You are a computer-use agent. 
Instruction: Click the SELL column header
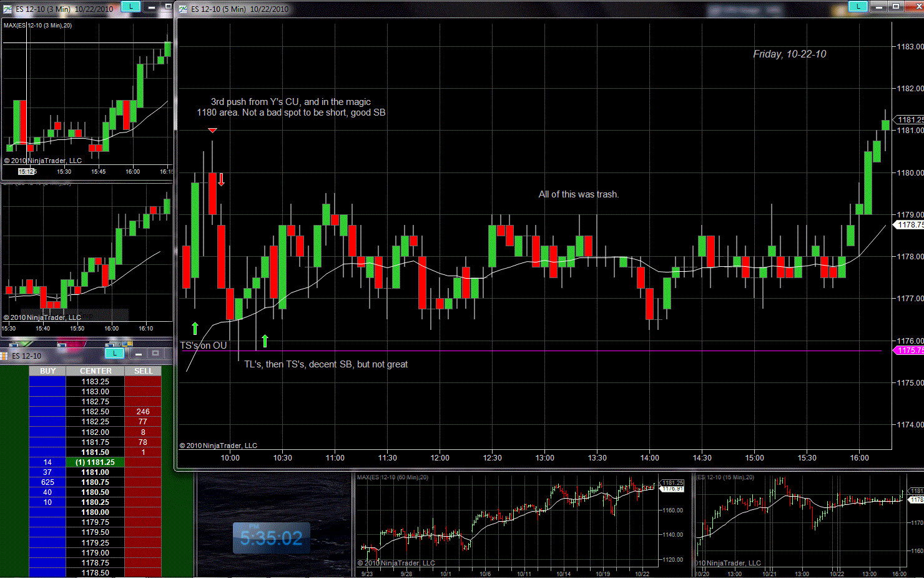click(x=143, y=371)
